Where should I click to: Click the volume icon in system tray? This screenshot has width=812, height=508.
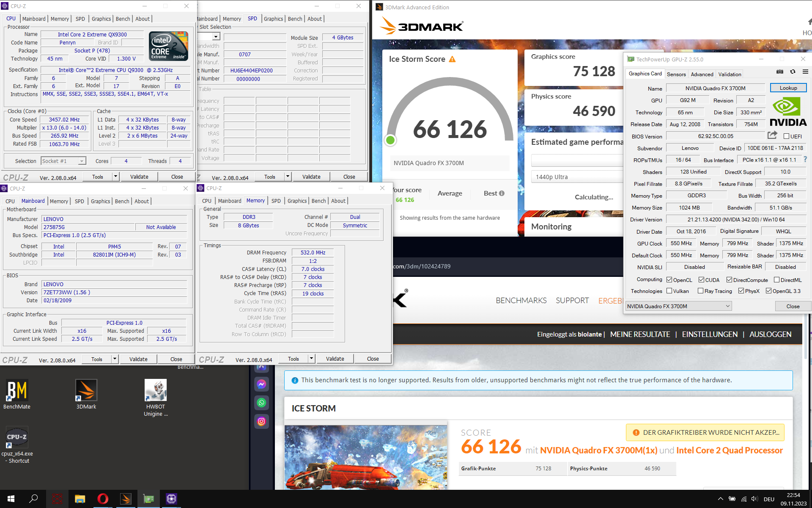coord(754,499)
